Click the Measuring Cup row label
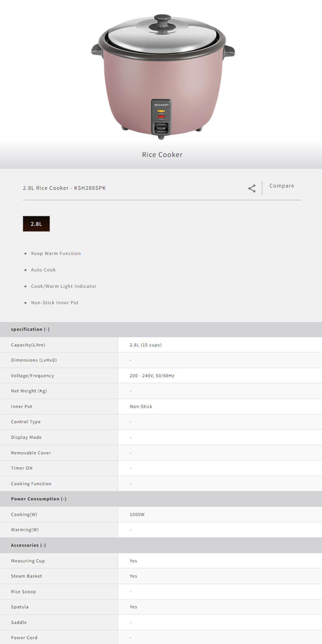Screen dimensions: 322x644 click(28, 561)
